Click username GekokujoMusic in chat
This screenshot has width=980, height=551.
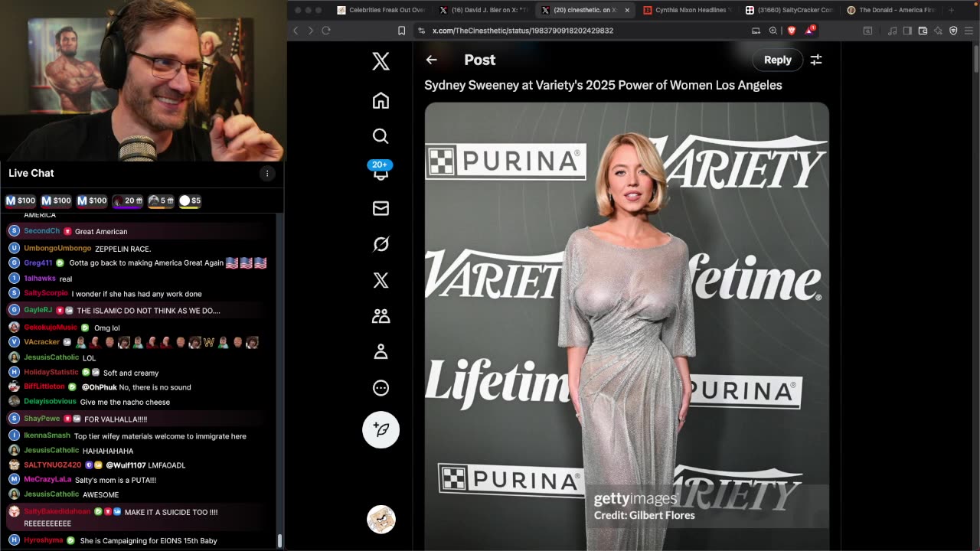51,328
